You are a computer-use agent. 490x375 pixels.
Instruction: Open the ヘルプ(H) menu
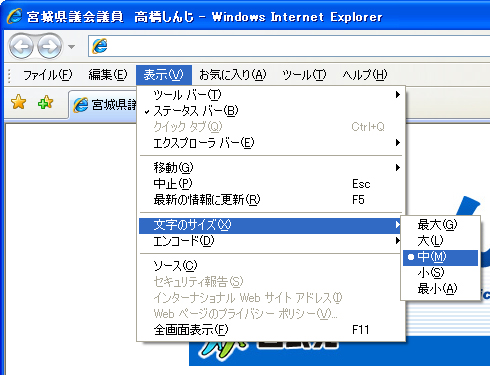tap(365, 75)
